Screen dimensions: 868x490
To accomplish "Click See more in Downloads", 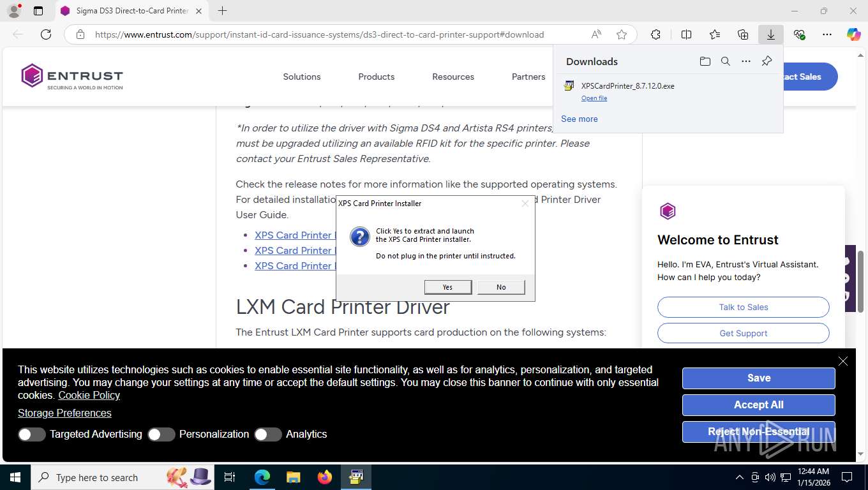I will [580, 119].
